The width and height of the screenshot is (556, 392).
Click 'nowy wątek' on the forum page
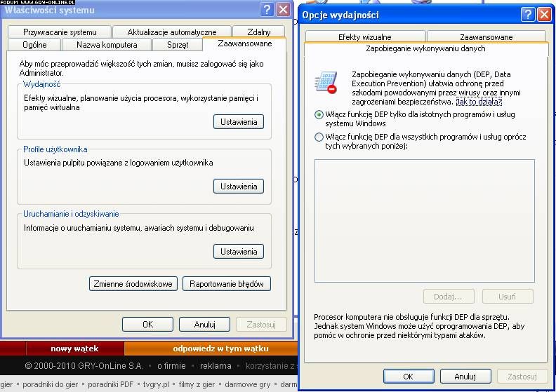point(74,349)
